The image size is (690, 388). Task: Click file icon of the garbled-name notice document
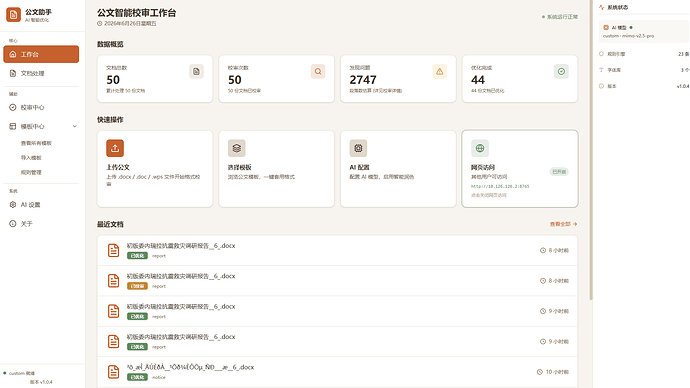click(x=114, y=372)
